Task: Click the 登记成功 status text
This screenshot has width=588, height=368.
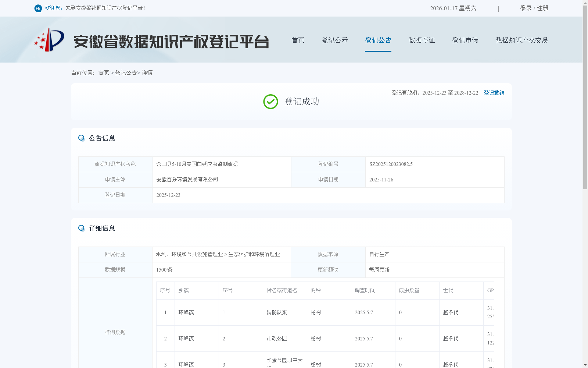Action: point(302,102)
